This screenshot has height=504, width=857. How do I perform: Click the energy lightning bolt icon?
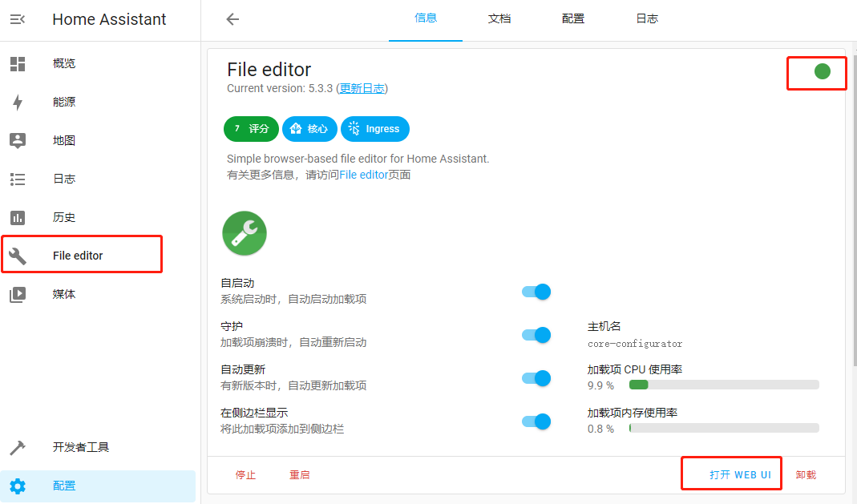[18, 102]
